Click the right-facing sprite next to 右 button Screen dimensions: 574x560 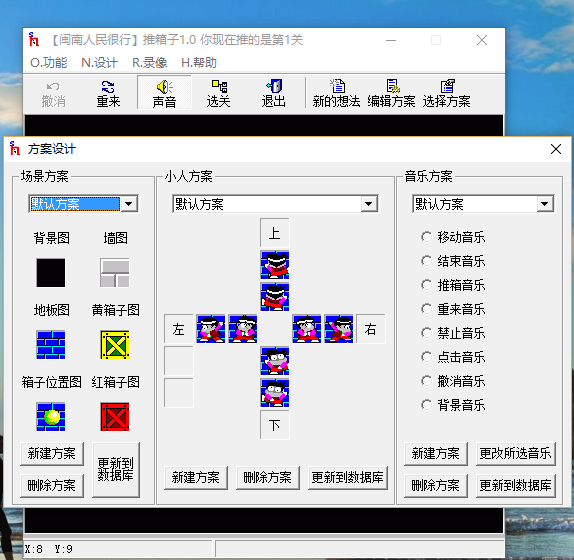click(339, 328)
